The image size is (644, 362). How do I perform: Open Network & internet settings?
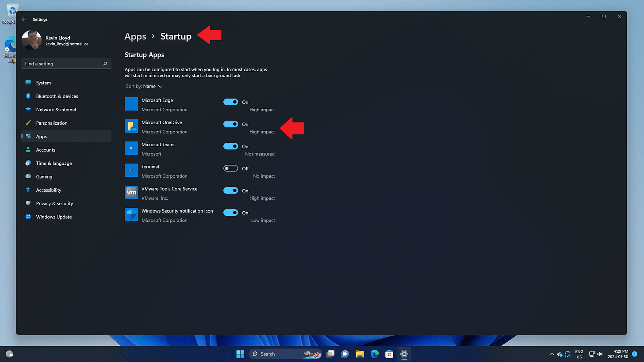tap(55, 109)
